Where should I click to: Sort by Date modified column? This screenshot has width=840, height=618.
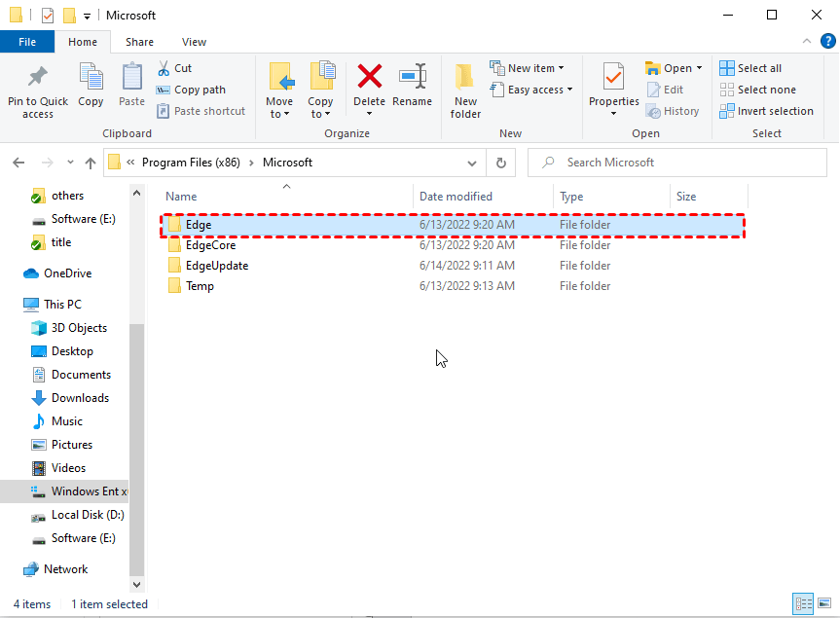(x=456, y=197)
